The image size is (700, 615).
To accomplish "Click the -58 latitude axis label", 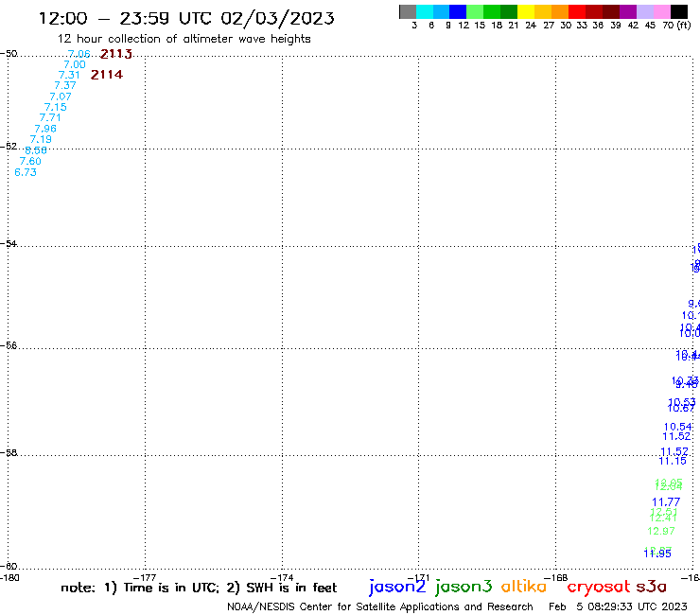I will click(9, 453).
